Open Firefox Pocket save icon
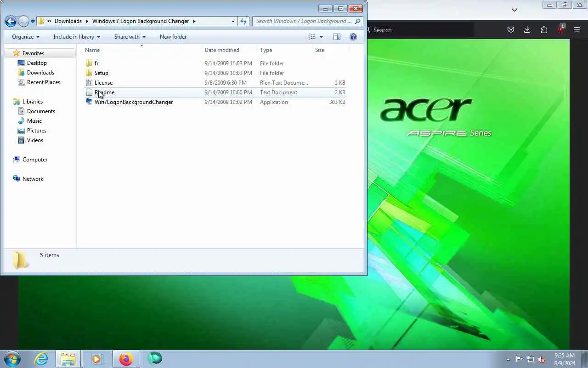Screen dimensions: 588x368 point(510,29)
